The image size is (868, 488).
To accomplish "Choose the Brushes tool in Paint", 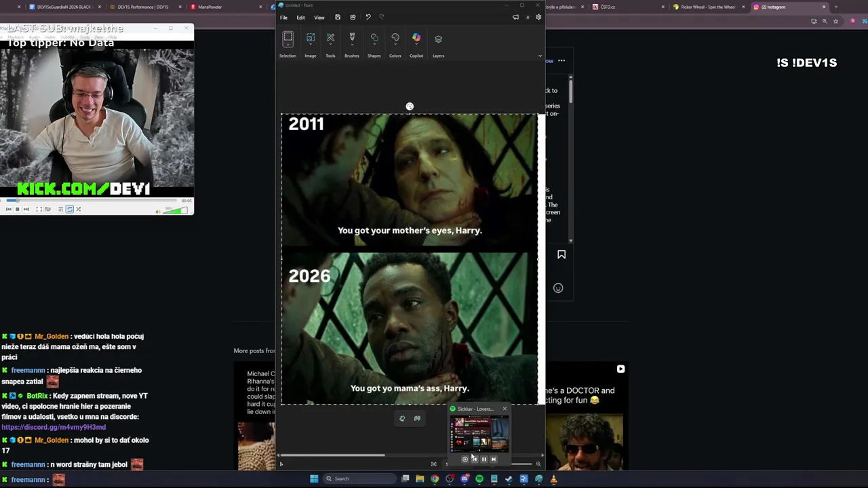I will [352, 38].
